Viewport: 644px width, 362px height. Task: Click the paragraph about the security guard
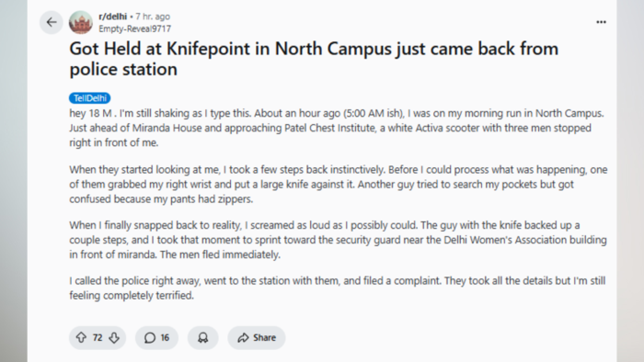pyautogui.click(x=338, y=240)
